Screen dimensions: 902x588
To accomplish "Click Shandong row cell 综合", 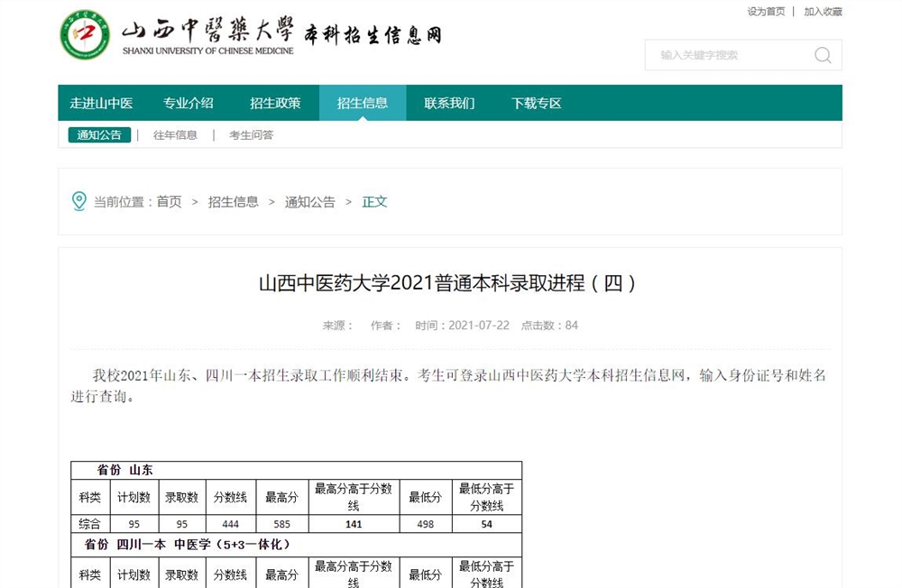I will (89, 524).
